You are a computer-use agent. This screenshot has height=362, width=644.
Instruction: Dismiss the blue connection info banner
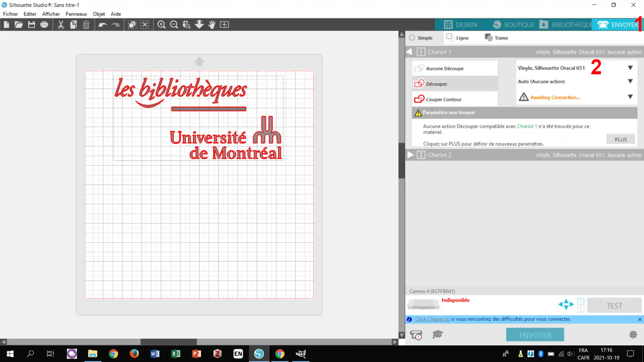click(x=639, y=319)
